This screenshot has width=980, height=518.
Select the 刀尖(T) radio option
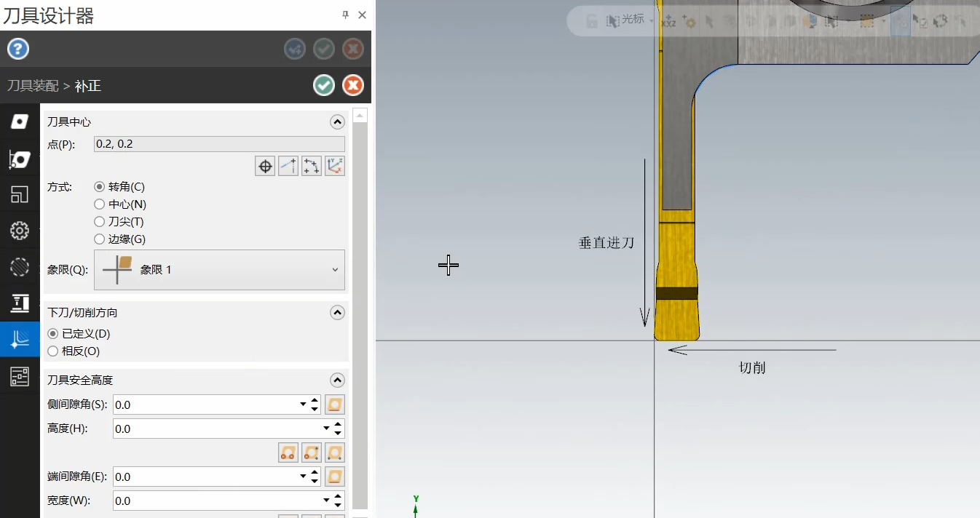click(x=119, y=222)
